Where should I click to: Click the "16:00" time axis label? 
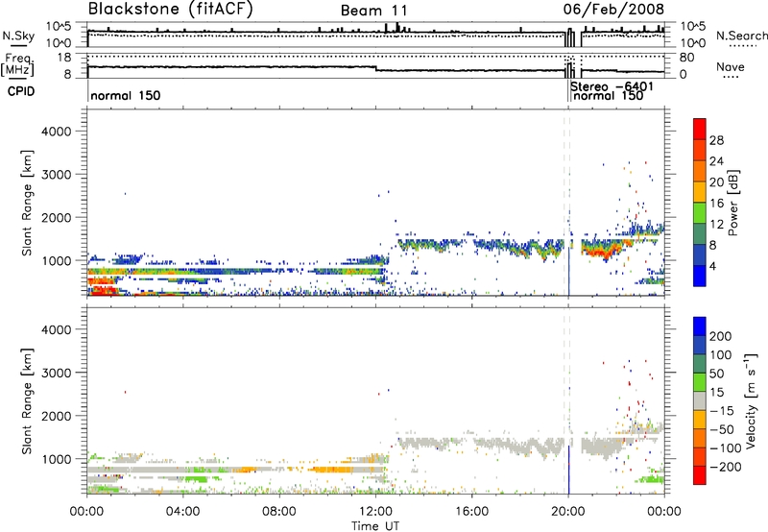(x=471, y=512)
